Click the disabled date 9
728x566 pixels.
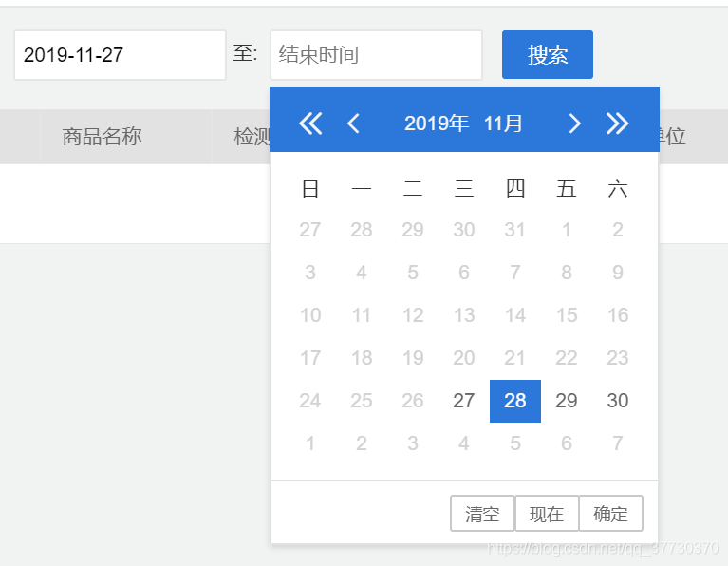(618, 273)
